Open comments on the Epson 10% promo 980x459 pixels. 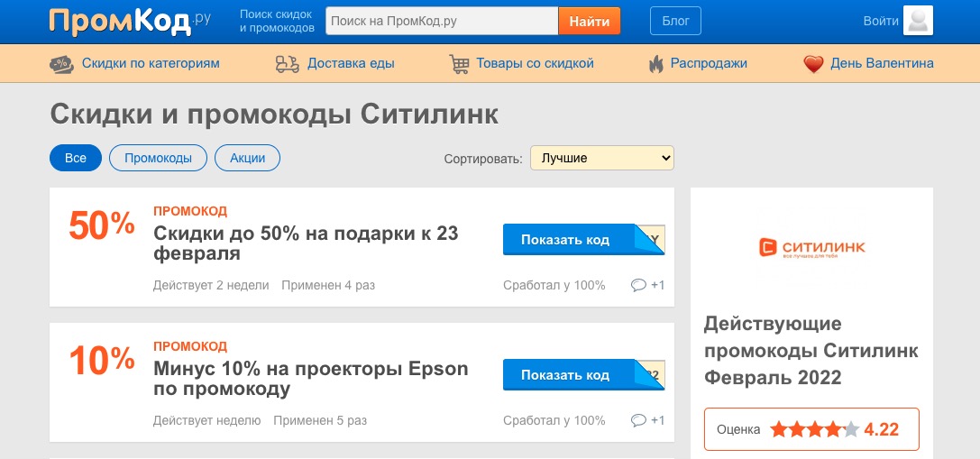tap(647, 420)
